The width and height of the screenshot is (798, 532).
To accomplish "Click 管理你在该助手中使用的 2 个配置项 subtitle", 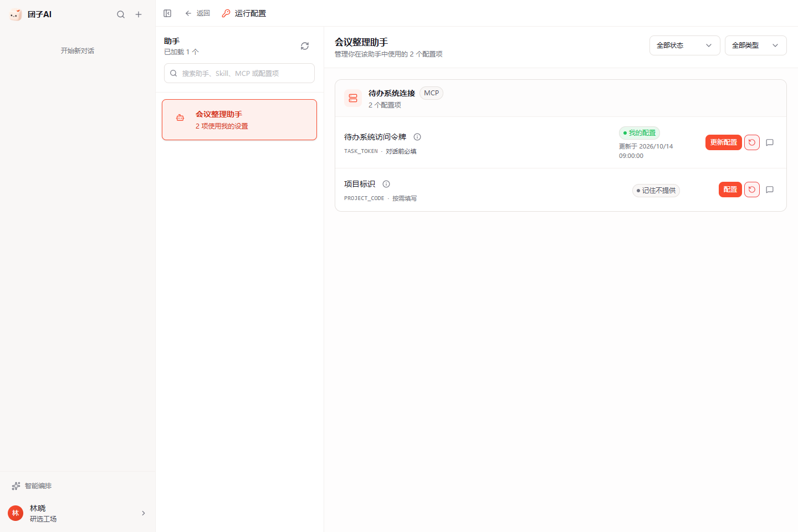I will click(x=388, y=54).
